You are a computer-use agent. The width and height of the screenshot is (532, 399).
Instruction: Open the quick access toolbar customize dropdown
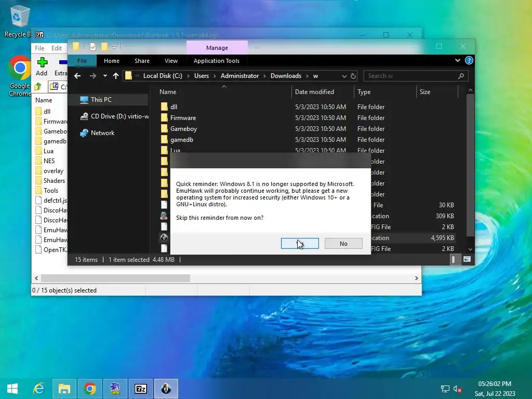click(x=114, y=47)
